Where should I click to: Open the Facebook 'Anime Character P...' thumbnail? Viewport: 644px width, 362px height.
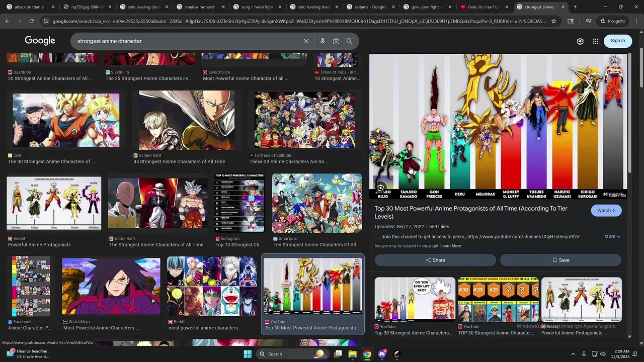coord(31,286)
